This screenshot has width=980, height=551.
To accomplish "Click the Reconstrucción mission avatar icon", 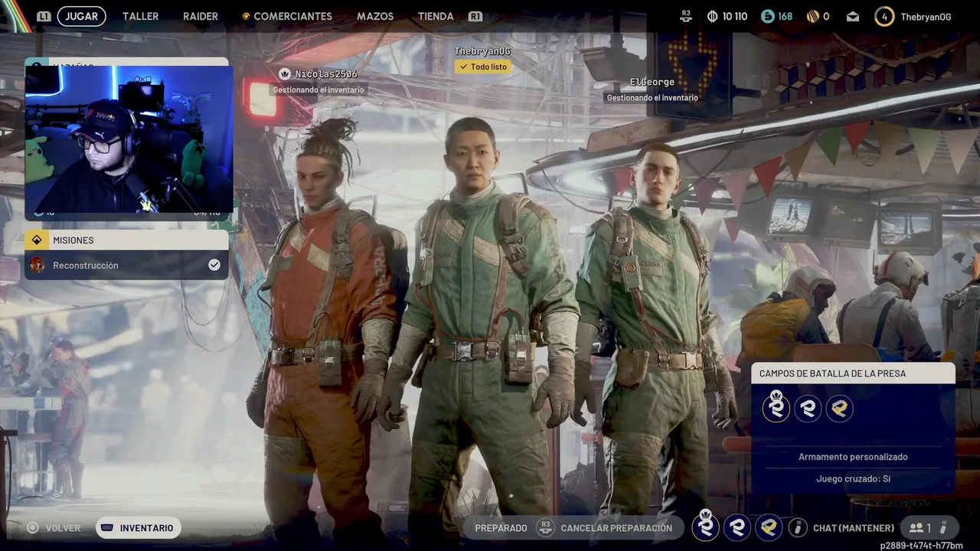I will coord(37,265).
